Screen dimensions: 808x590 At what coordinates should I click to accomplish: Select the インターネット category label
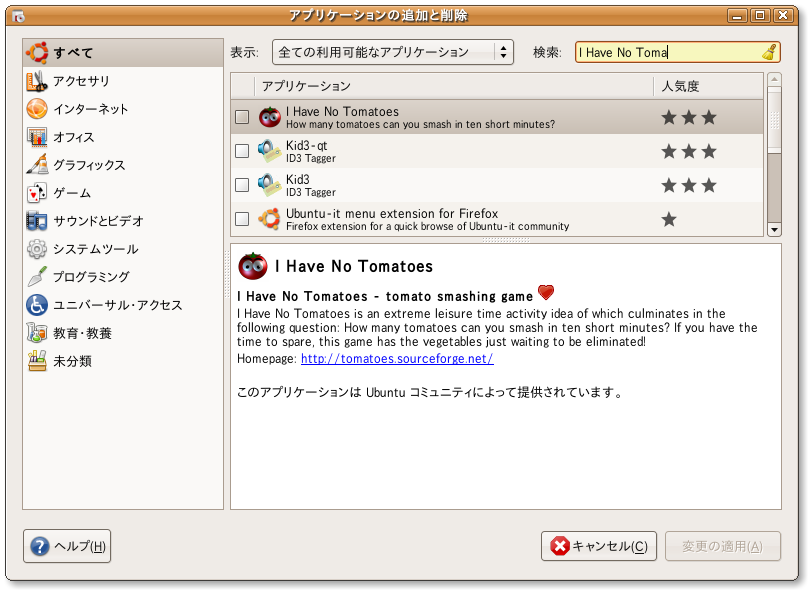91,109
